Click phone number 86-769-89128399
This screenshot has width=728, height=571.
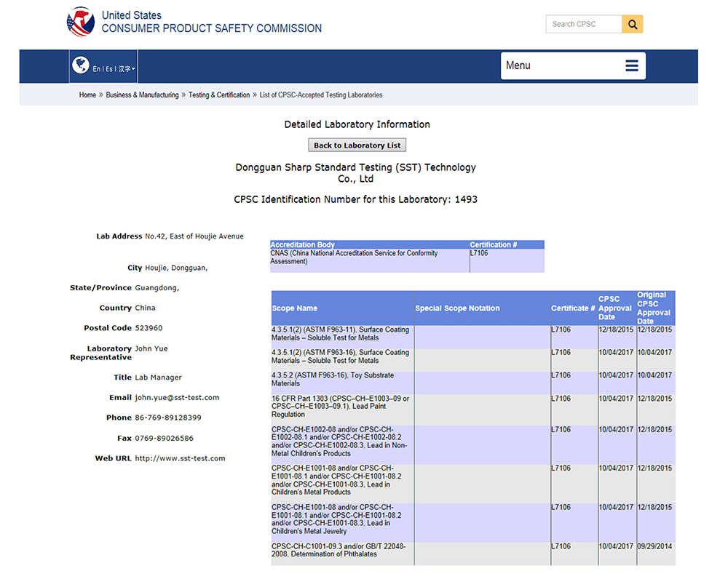point(168,418)
